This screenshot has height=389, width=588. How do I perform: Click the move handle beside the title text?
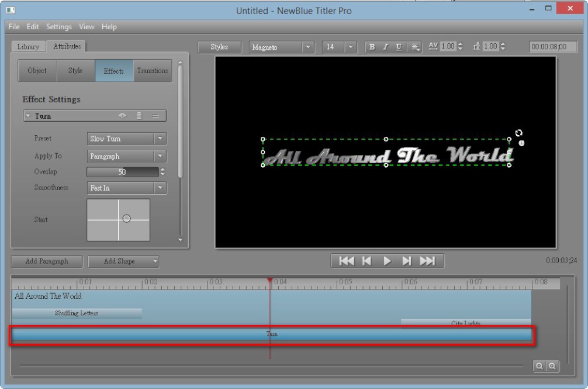(x=521, y=143)
